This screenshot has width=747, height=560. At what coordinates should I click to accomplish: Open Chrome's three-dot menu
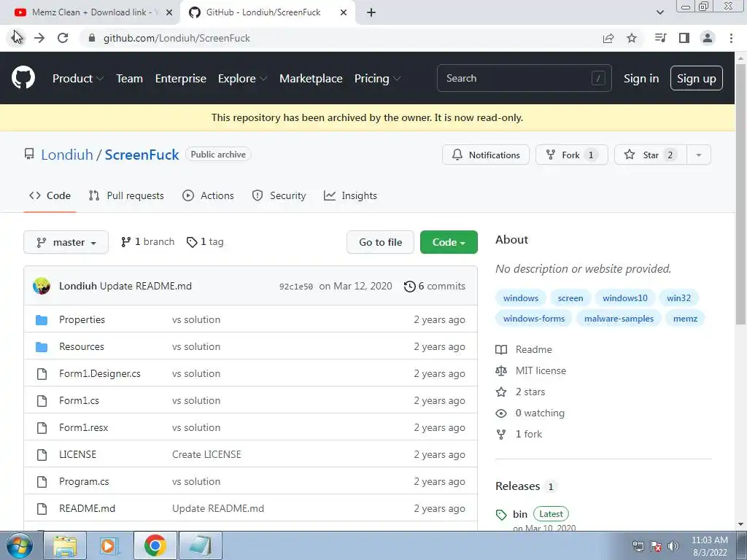click(731, 38)
